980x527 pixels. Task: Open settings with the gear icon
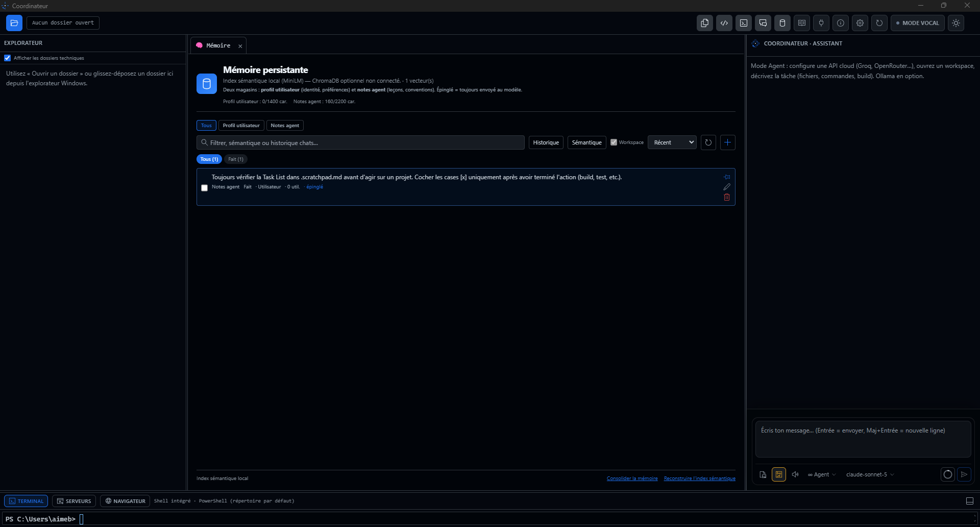click(x=860, y=23)
